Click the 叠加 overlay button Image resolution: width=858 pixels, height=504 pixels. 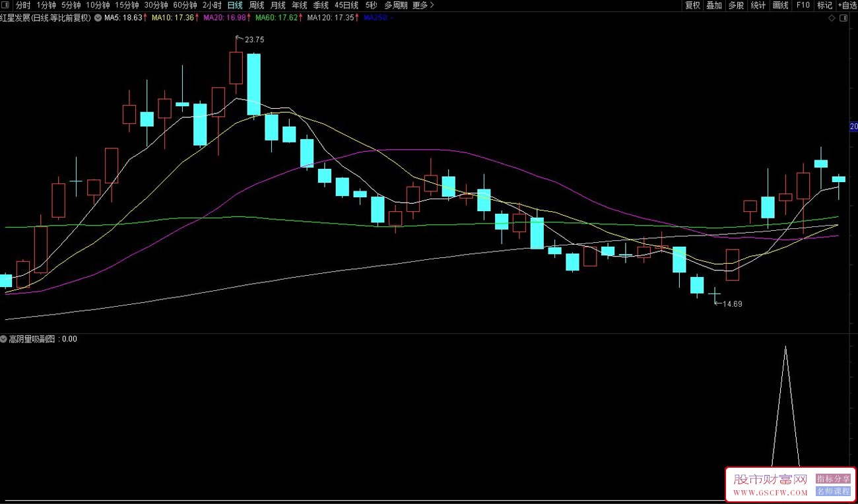coord(714,5)
